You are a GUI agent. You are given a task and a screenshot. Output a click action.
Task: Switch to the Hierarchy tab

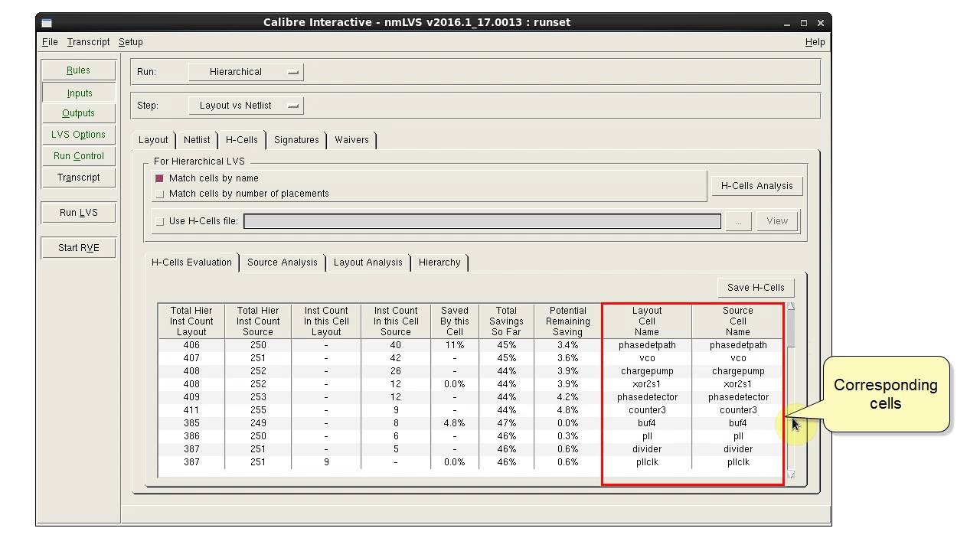tap(439, 262)
